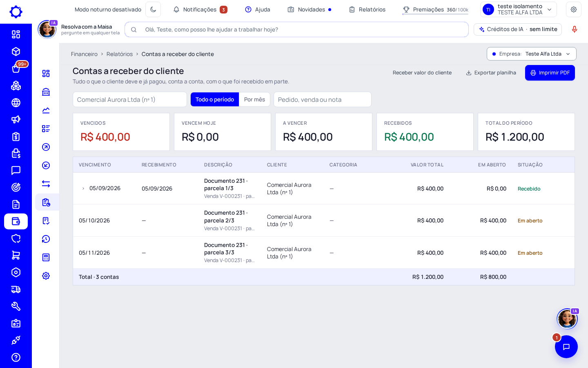This screenshot has height=368, width=588.
Task: Open the Empresa Teste Alfa Ltda dropdown
Action: coord(532,54)
